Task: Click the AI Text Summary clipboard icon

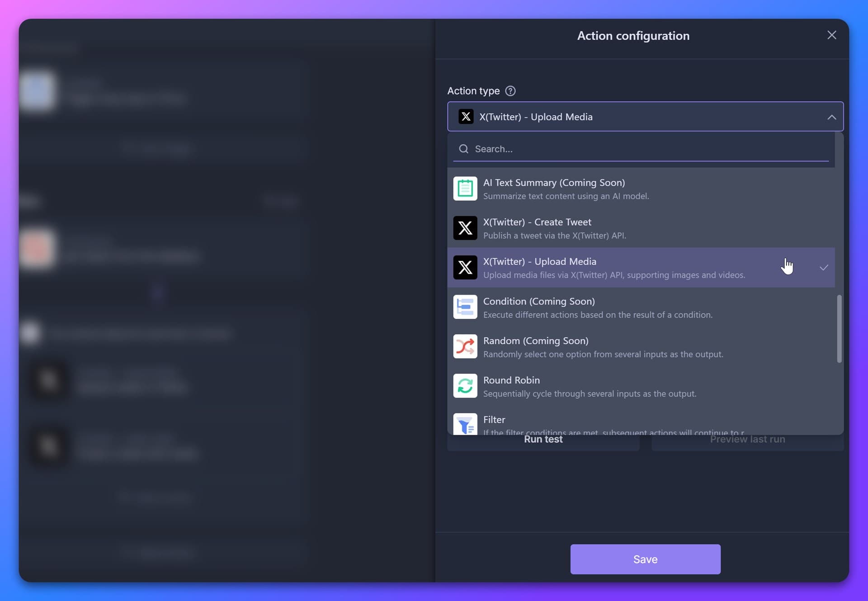Action: tap(465, 189)
